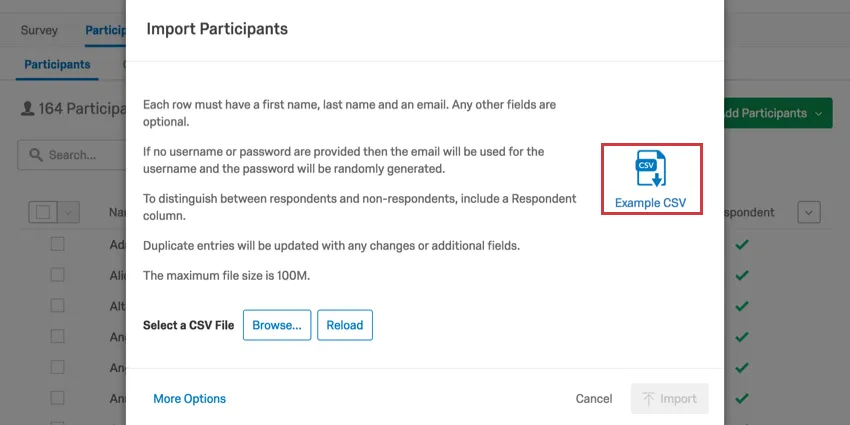Click the last visible green respondent checkmark
Viewport: 850px width, 425px height.
tap(741, 399)
